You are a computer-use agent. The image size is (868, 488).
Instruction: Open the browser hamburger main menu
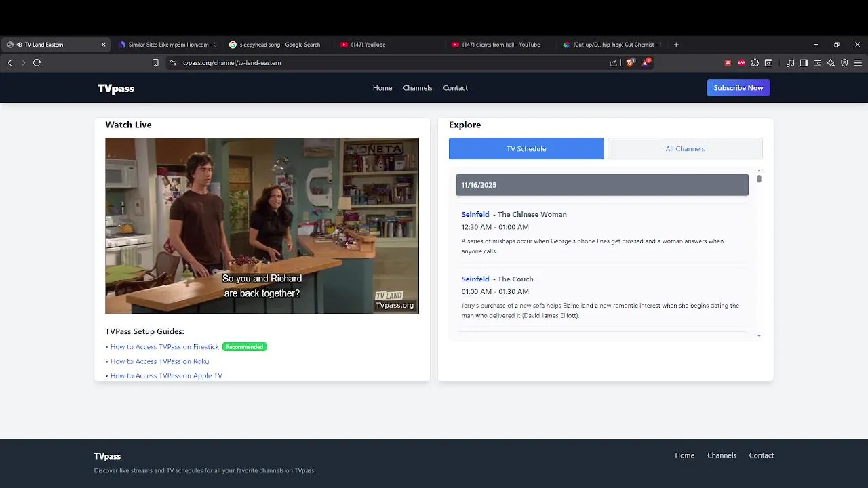click(858, 62)
